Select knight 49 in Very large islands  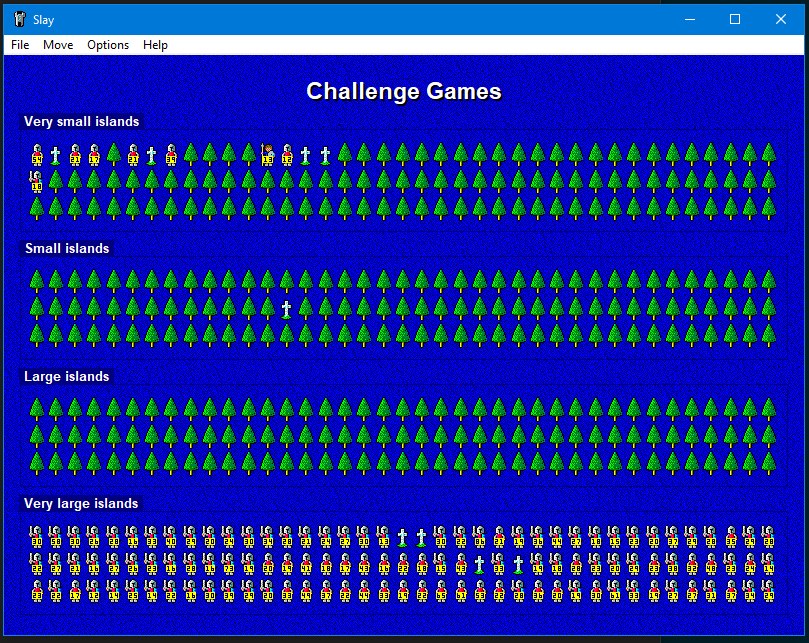coord(306,591)
